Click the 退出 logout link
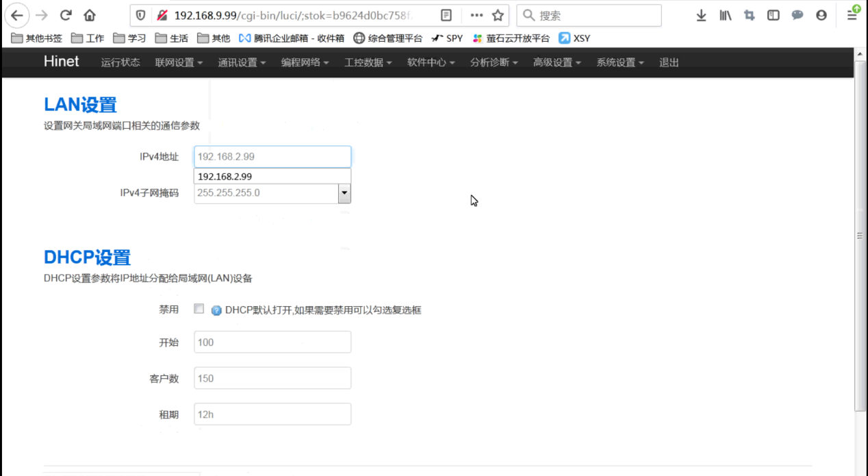 tap(668, 62)
